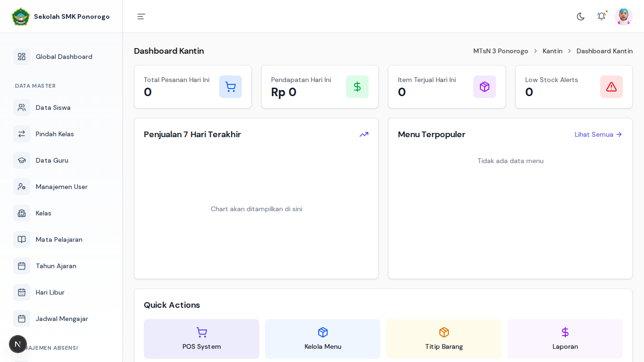Open the POS System quick action
644x362 pixels.
[202, 339]
